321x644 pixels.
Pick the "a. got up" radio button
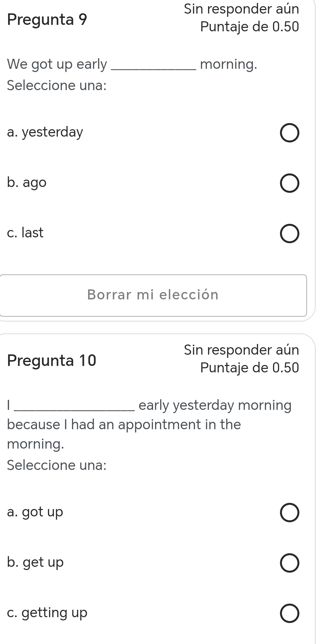pyautogui.click(x=289, y=513)
